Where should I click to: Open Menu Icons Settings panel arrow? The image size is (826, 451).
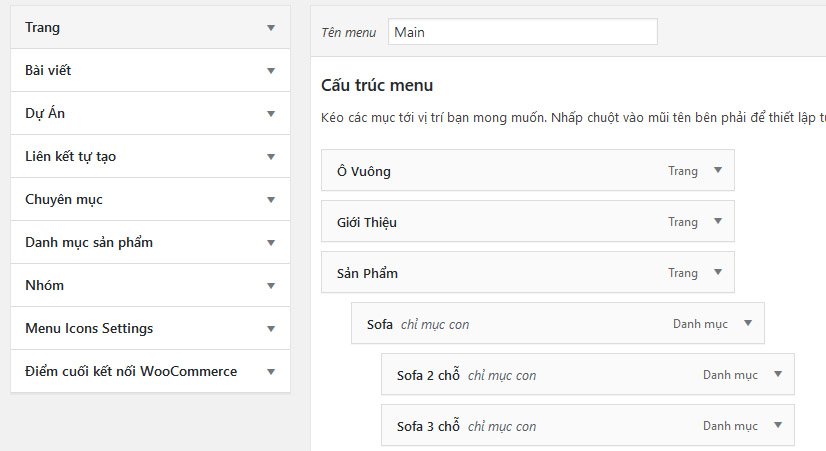(x=270, y=329)
